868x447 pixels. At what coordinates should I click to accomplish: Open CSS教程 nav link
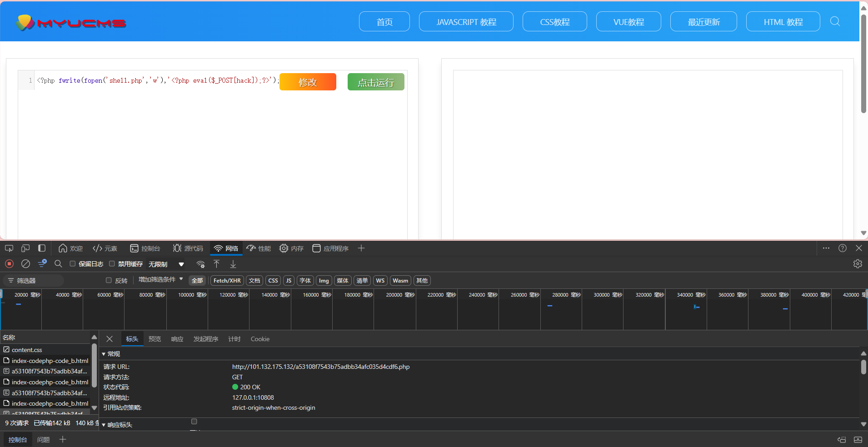click(555, 21)
